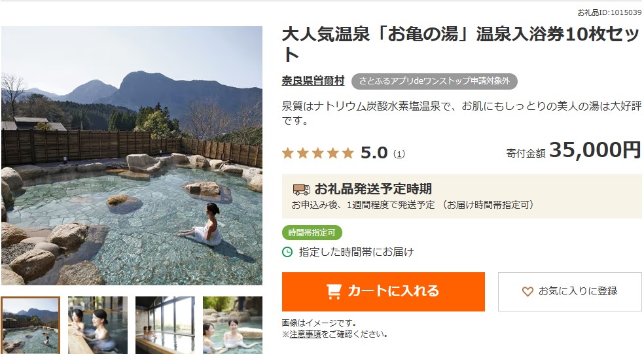This screenshot has width=644, height=354.
Task: Click the delivery truck icon
Action: pyautogui.click(x=301, y=189)
